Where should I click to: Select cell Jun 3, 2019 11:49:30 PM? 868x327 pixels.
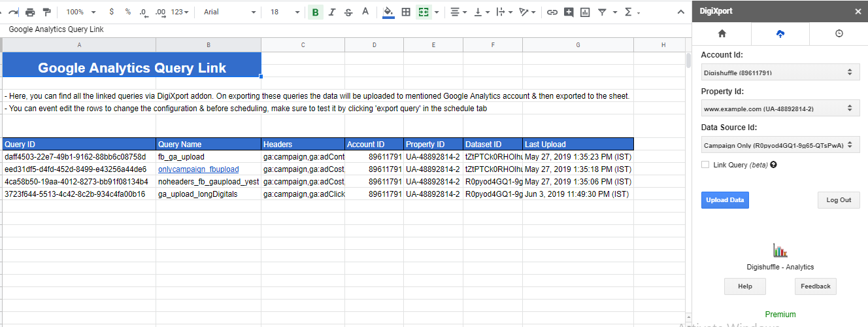[578, 194]
